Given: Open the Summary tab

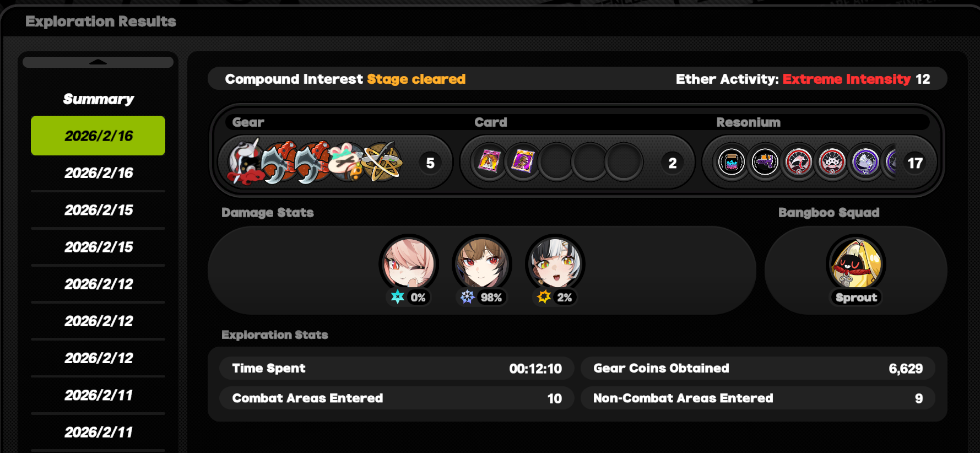Looking at the screenshot, I should [x=98, y=99].
